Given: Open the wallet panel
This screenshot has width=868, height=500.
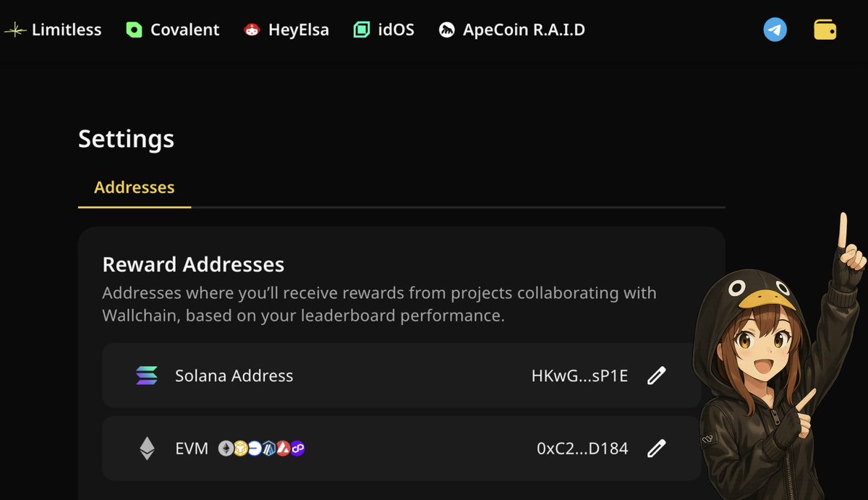Looking at the screenshot, I should 825,29.
